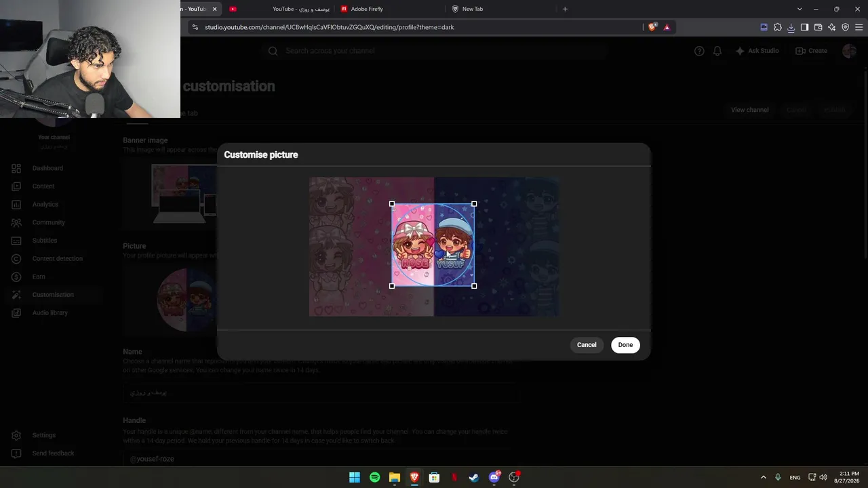Open Discord from the taskbar
868x488 pixels.
click(494, 477)
